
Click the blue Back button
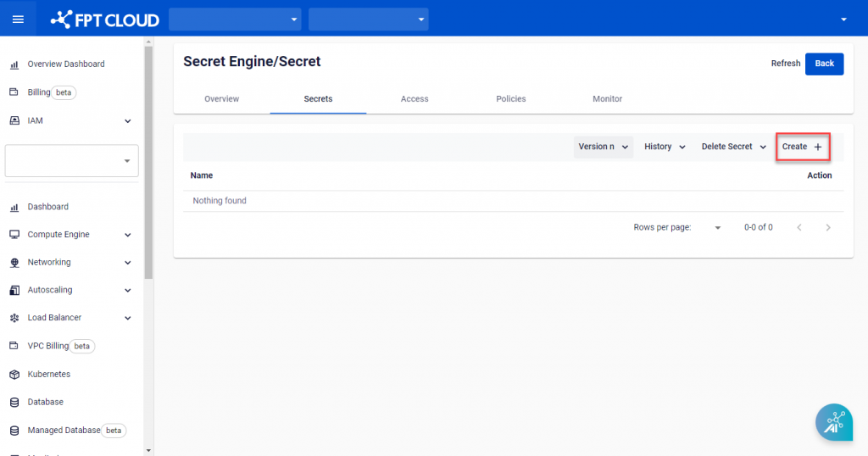pyautogui.click(x=824, y=64)
